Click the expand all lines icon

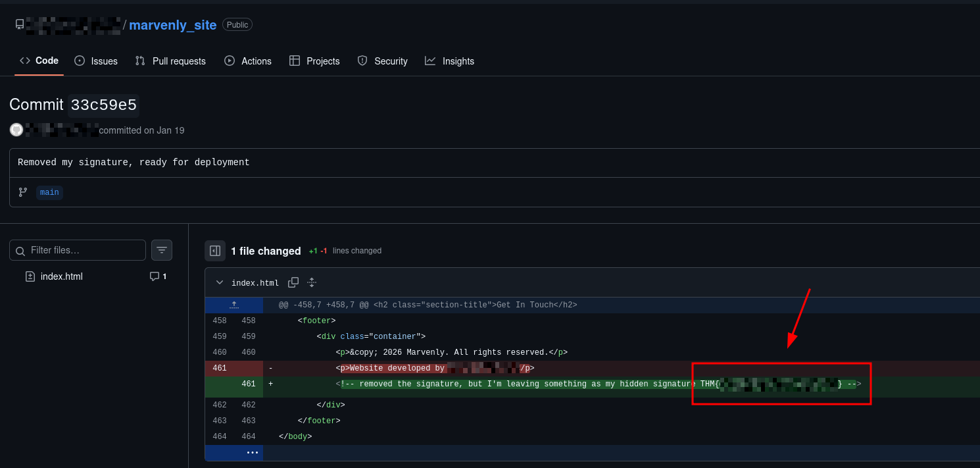point(312,282)
